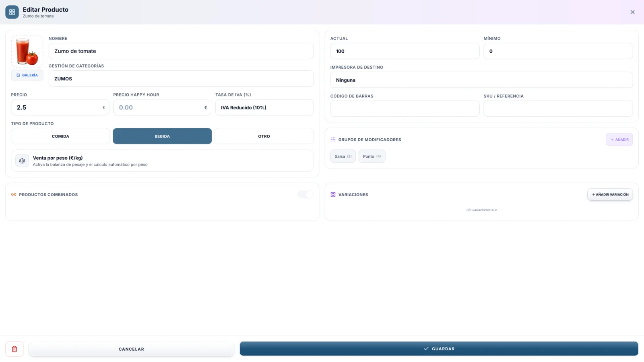Toggle the Productos Combinados switch
Viewport: 644px width, 362px height.
pos(305,195)
